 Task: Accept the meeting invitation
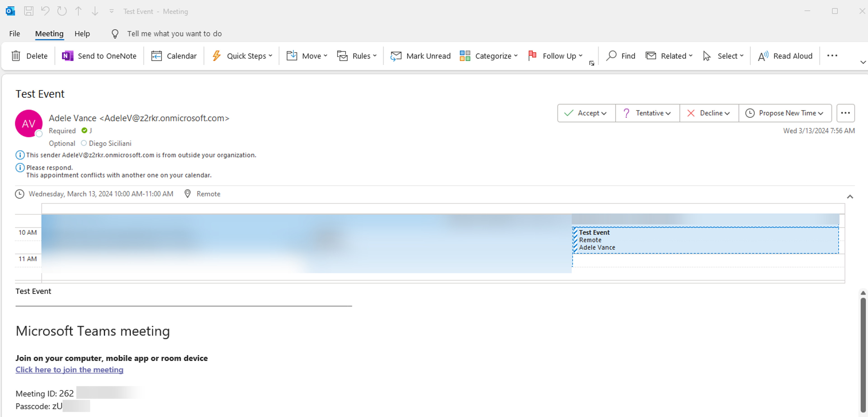click(x=586, y=113)
